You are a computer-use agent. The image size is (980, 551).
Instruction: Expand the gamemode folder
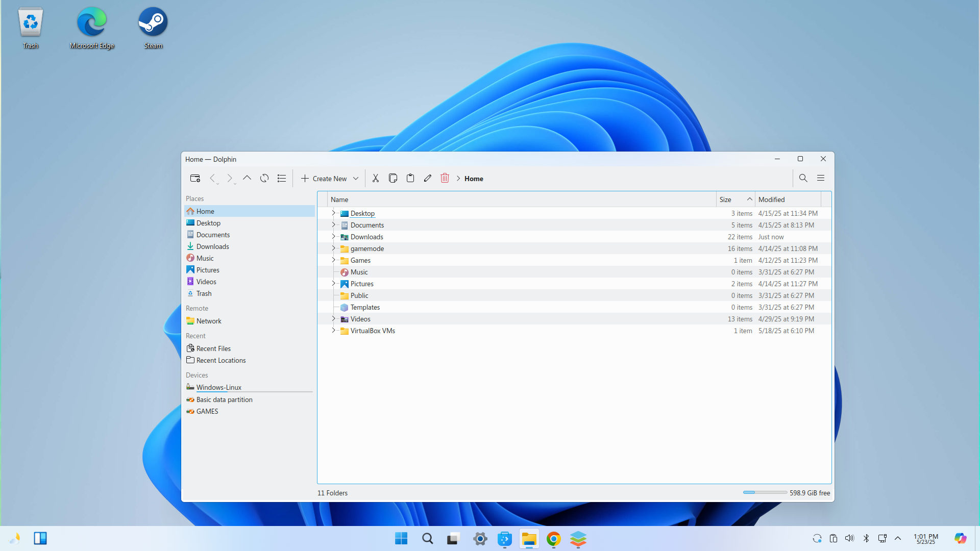pos(334,248)
